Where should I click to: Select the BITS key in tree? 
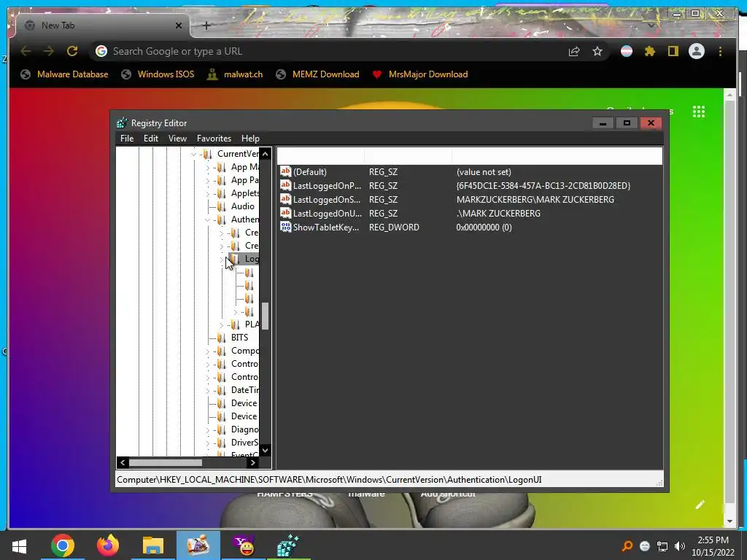pos(239,337)
